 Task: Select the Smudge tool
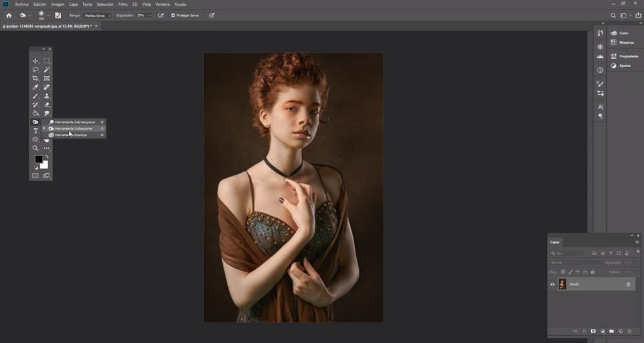click(x=46, y=113)
